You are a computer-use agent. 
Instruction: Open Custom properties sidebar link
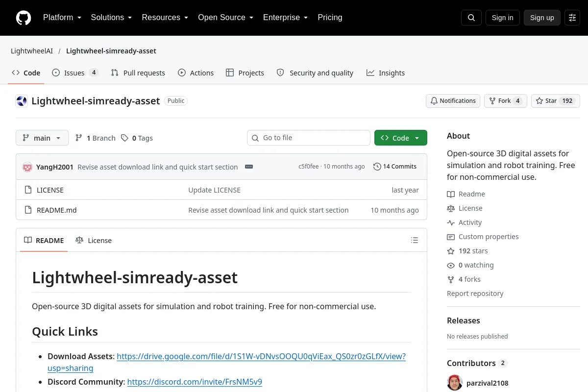click(x=483, y=237)
